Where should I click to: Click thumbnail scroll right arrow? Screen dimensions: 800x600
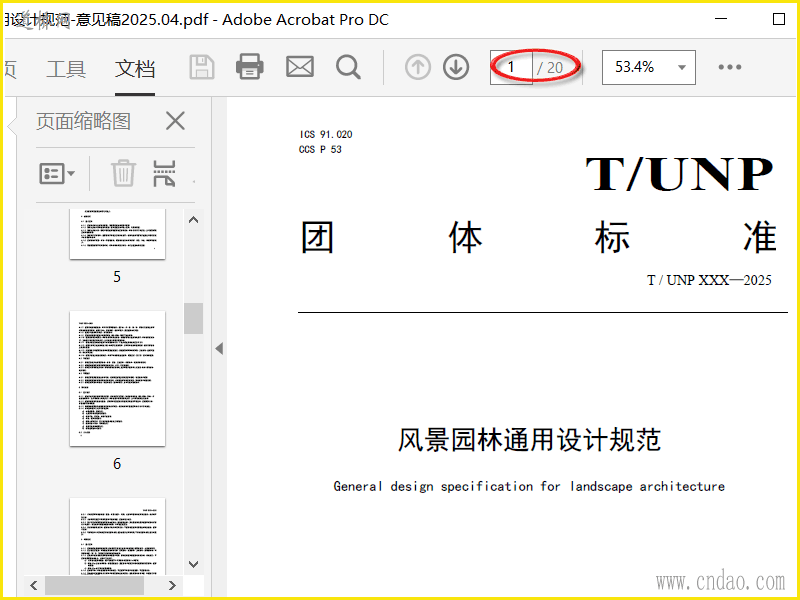coord(172,585)
